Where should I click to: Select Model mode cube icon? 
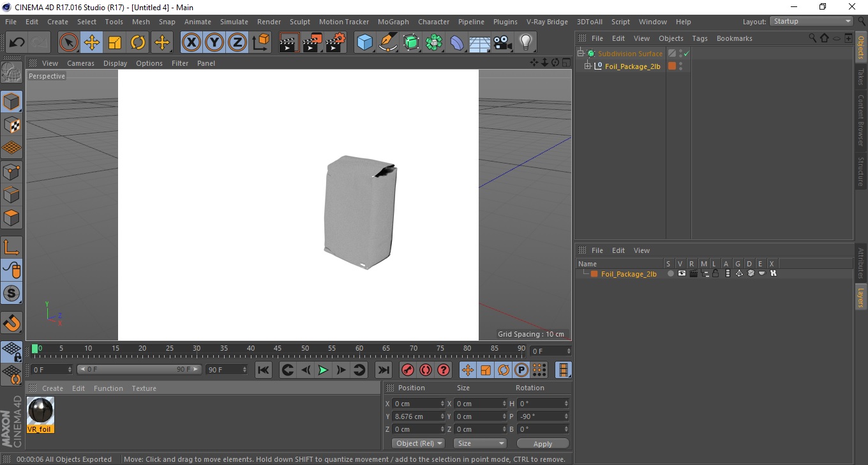point(11,101)
